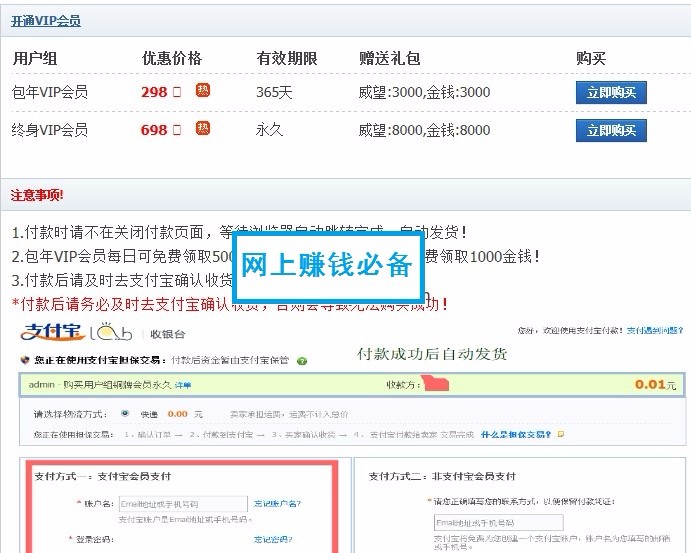Click the 终身VIP会员 row name
The width and height of the screenshot is (691, 553).
click(x=50, y=130)
